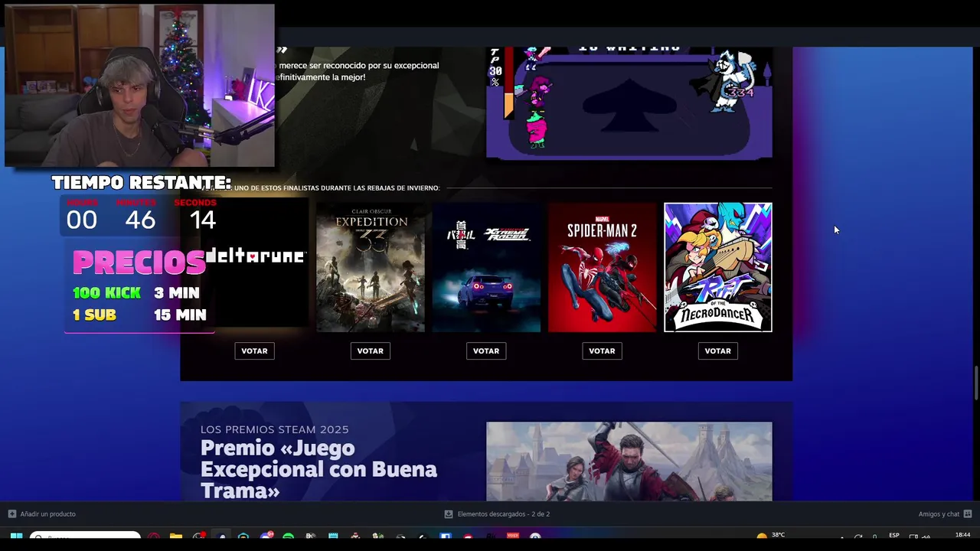Select the Marvel Spider-Man 2 cover art
The width and height of the screenshot is (980, 551).
[x=602, y=267]
